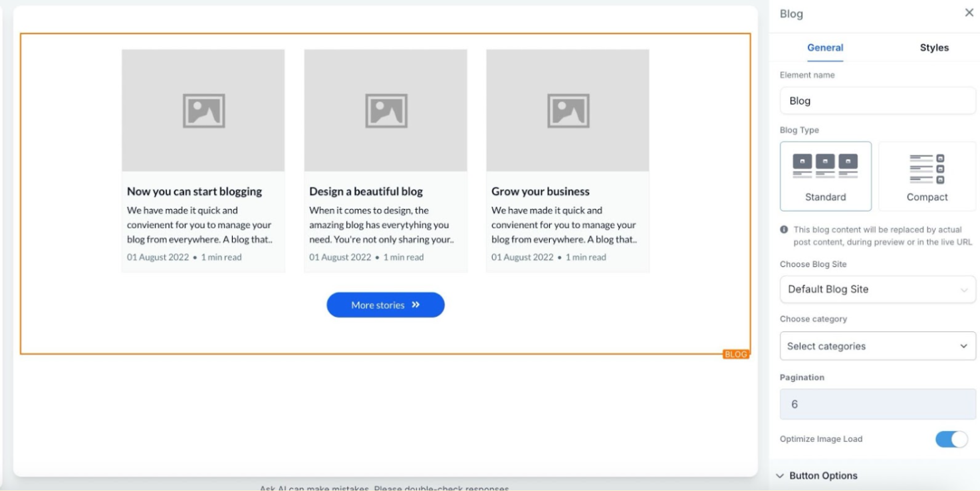Open the 'Design a beautiful blog' post title
Viewport: 980px width, 491px height.
click(x=366, y=192)
